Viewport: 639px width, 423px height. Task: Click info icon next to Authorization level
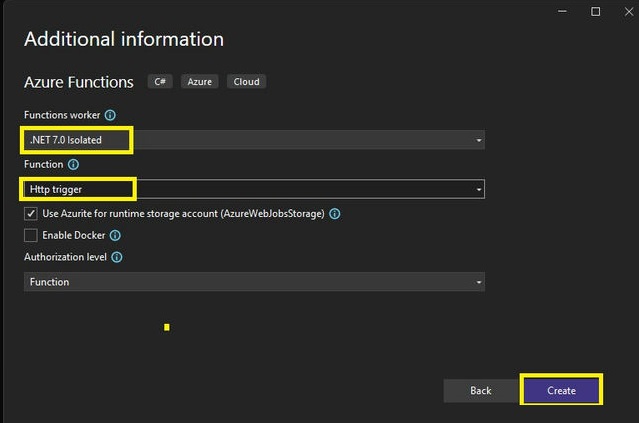tap(117, 257)
